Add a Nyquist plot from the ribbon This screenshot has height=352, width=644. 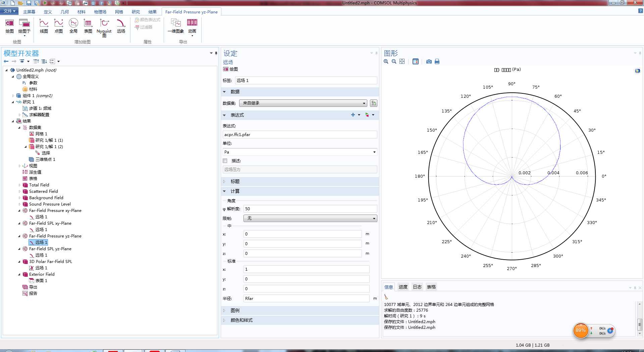(x=104, y=28)
